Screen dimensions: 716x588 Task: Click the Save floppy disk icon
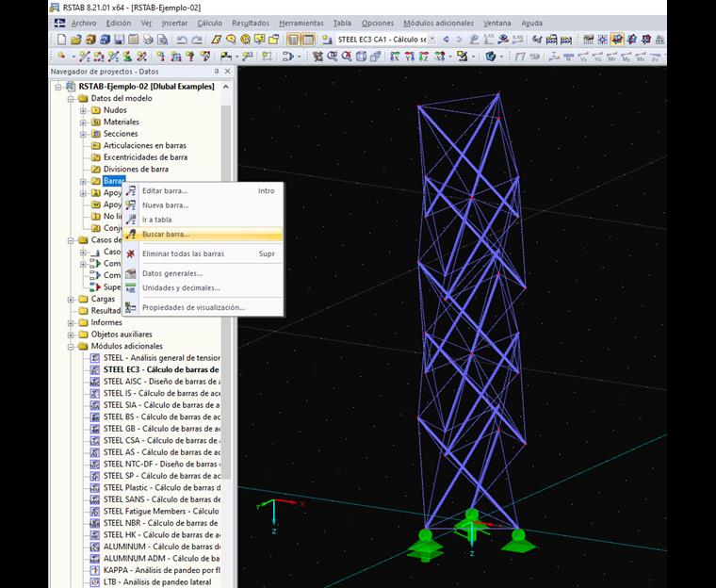pos(120,40)
